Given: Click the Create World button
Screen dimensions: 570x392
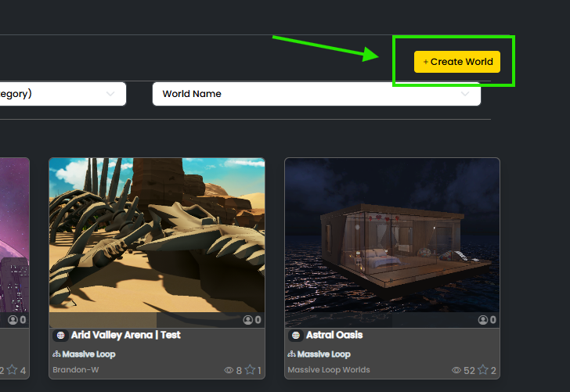Looking at the screenshot, I should tap(457, 62).
